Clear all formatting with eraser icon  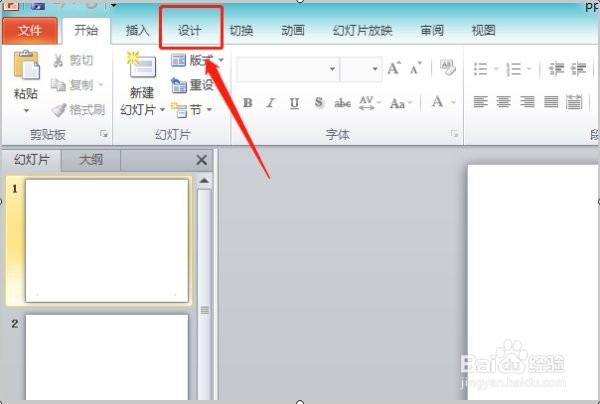pos(448,68)
